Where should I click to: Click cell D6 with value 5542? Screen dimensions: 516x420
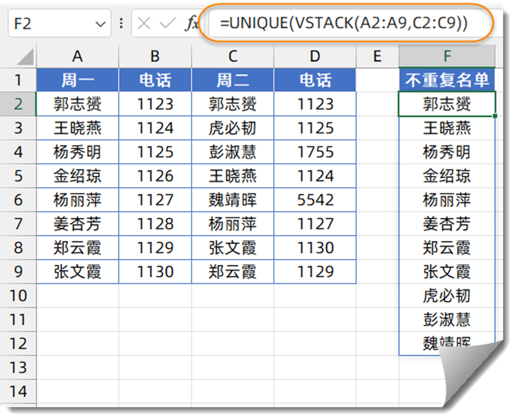click(315, 200)
